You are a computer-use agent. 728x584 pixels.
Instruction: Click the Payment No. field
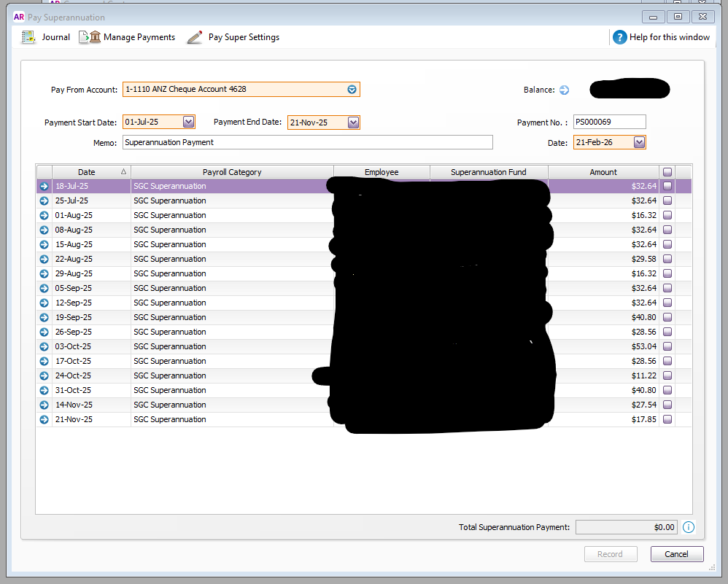click(609, 122)
